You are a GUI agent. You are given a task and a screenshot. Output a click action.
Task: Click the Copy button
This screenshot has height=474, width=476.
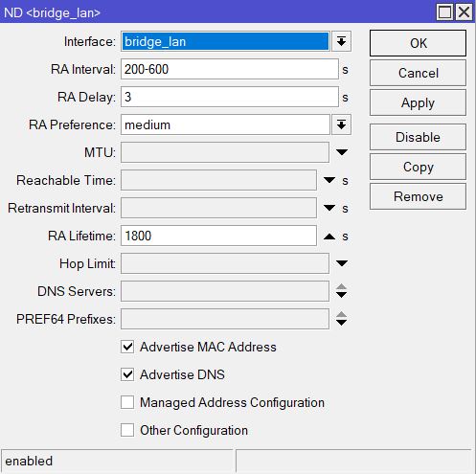pos(418,167)
